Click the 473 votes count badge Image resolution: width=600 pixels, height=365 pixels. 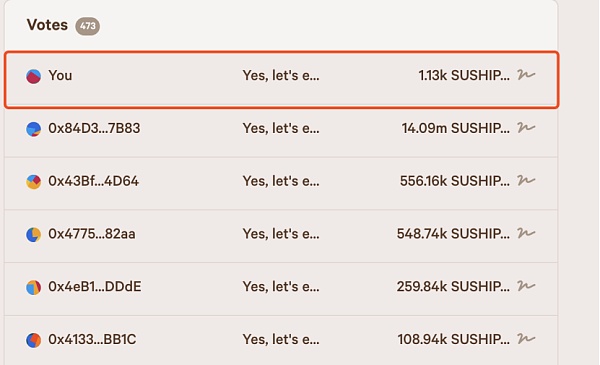click(88, 26)
